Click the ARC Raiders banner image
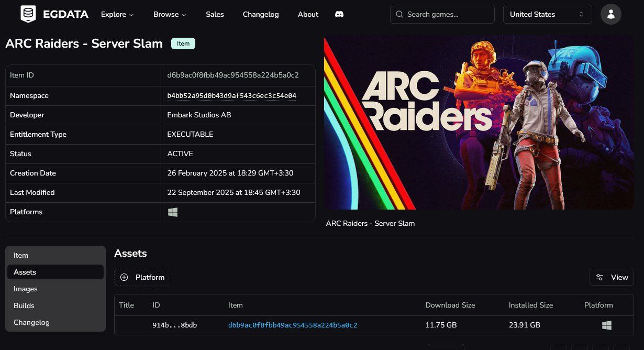This screenshot has width=644, height=350. pyautogui.click(x=479, y=123)
